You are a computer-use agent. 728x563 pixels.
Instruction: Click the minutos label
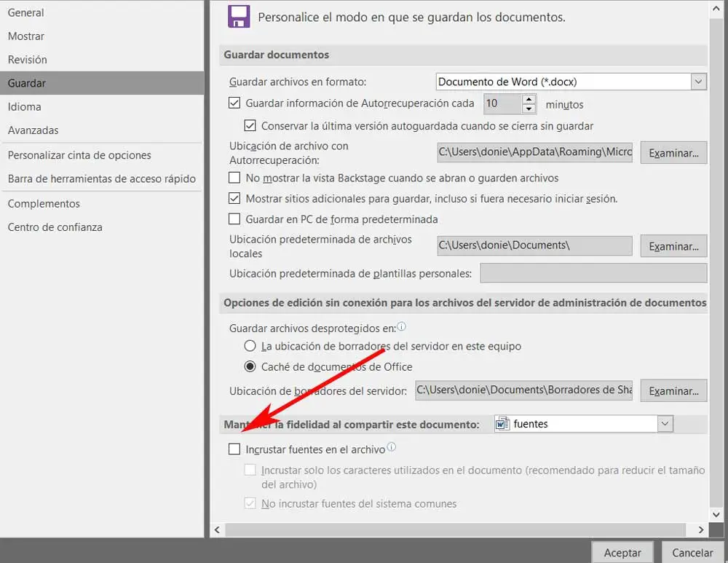pos(564,105)
